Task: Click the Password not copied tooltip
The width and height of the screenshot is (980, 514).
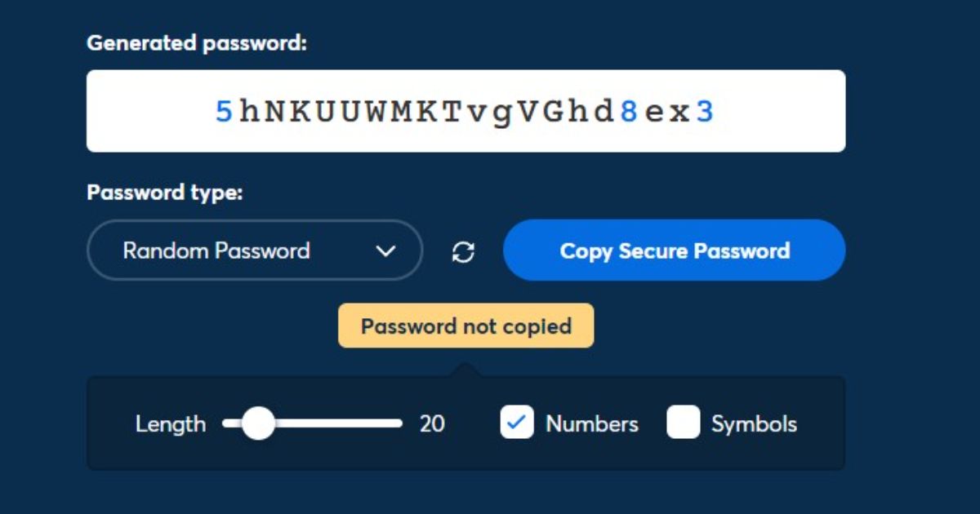Action: point(465,326)
